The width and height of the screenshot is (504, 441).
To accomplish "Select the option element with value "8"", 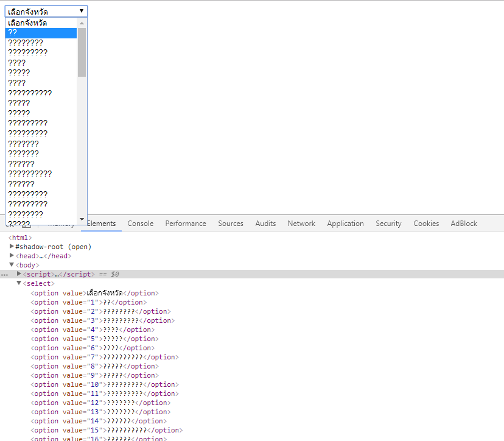I will (x=95, y=366).
